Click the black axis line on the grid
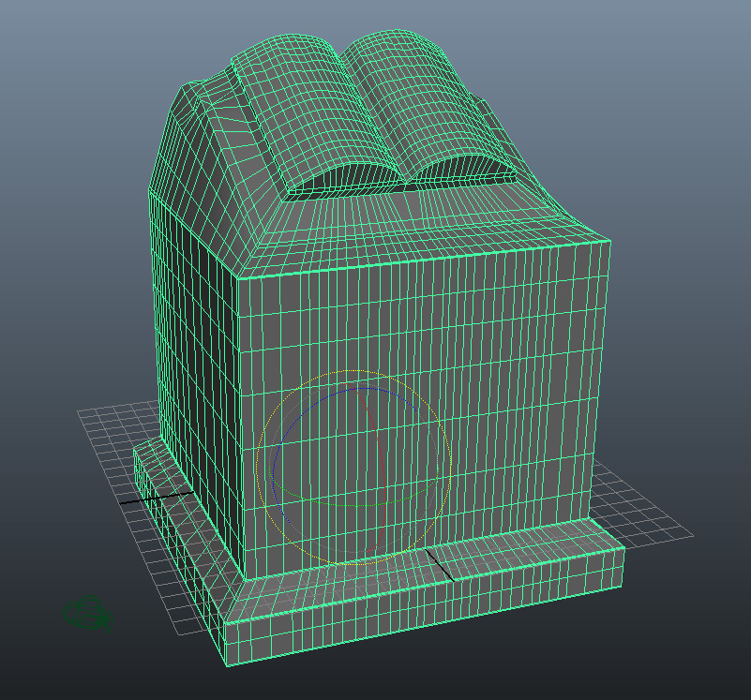The height and width of the screenshot is (700, 751). 150,498
